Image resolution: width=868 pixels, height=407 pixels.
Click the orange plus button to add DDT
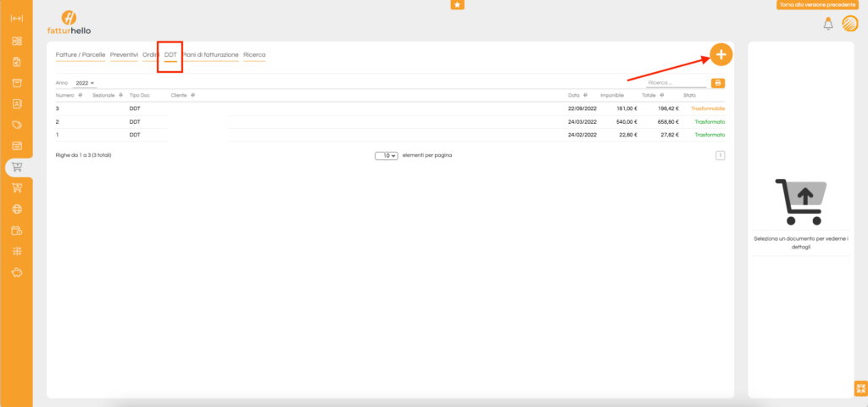click(x=721, y=54)
